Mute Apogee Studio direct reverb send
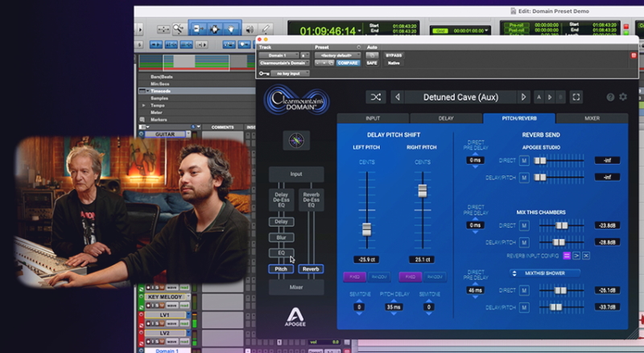 pyautogui.click(x=524, y=160)
